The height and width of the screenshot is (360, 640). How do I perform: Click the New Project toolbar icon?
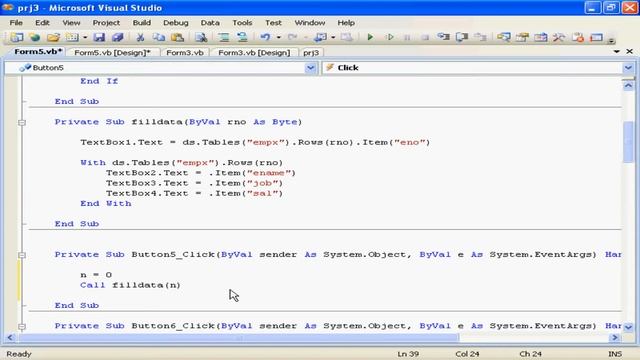(17, 38)
